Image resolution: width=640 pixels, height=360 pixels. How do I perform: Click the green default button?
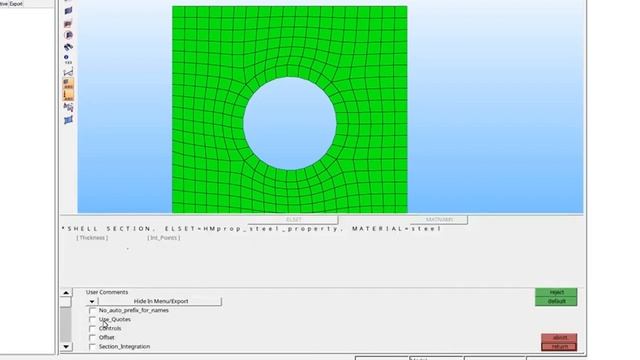pyautogui.click(x=556, y=301)
